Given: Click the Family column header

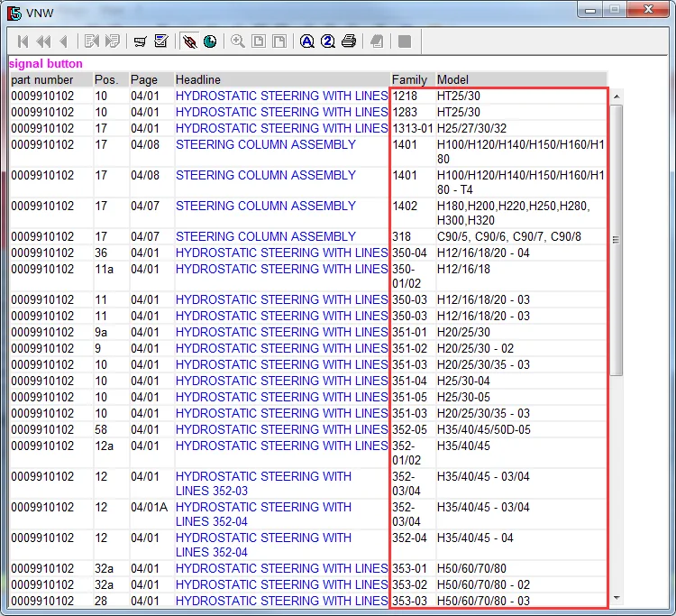Looking at the screenshot, I should 411,79.
